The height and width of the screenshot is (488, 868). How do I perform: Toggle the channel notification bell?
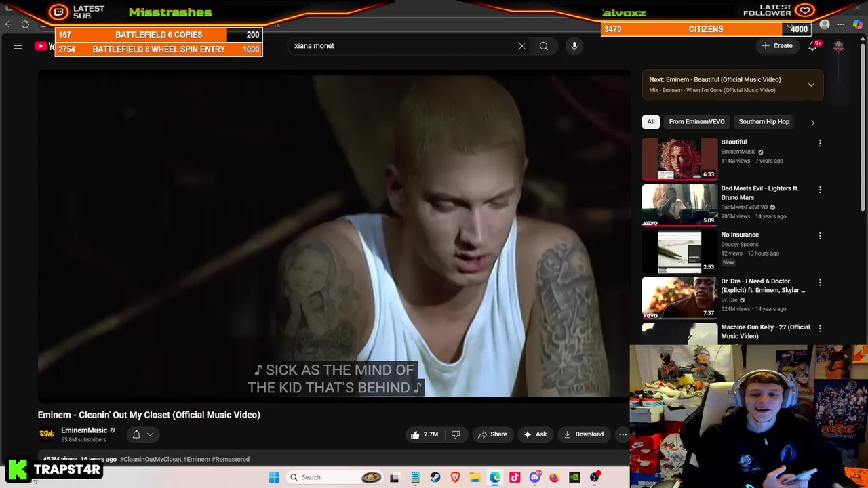tap(136, 434)
